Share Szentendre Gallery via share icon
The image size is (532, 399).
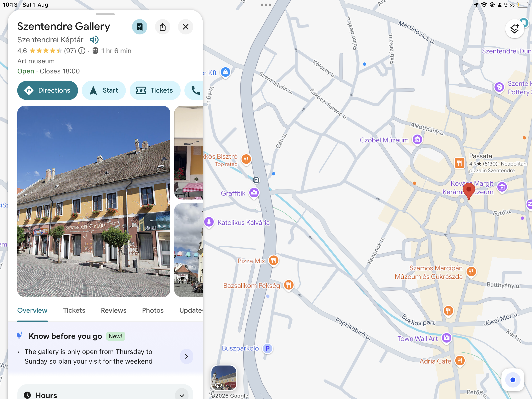click(x=163, y=27)
